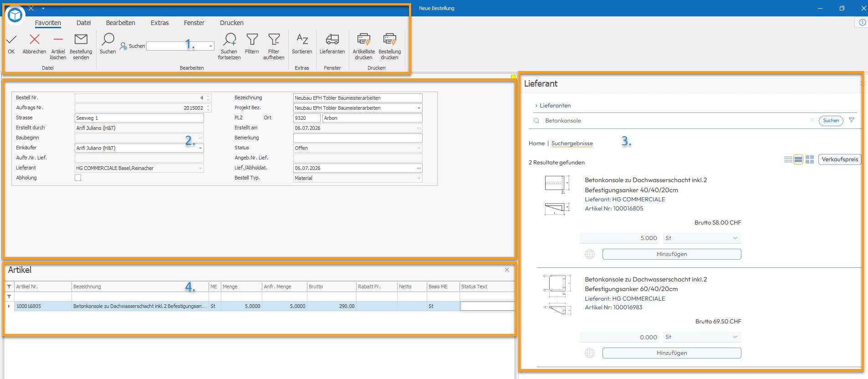Click into the Bemerkung field
This screenshot has width=868, height=379.
[358, 138]
